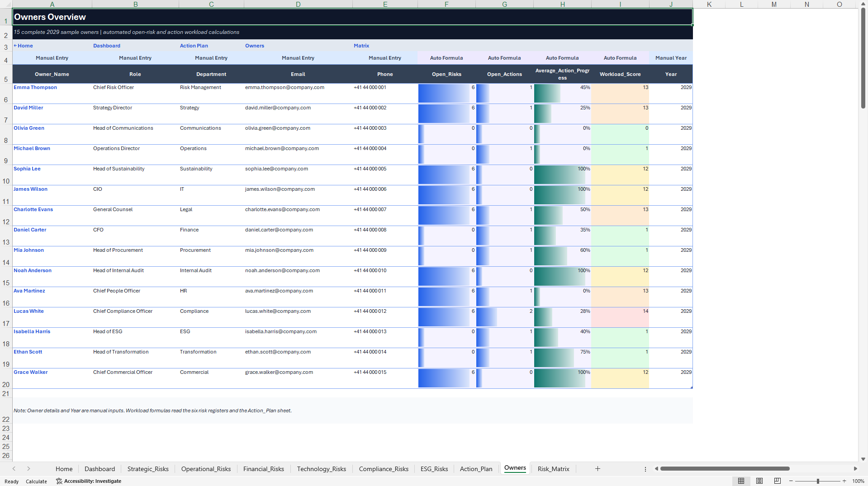Select Owners Overview title cell
This screenshot has width=868, height=486.
[x=352, y=17]
